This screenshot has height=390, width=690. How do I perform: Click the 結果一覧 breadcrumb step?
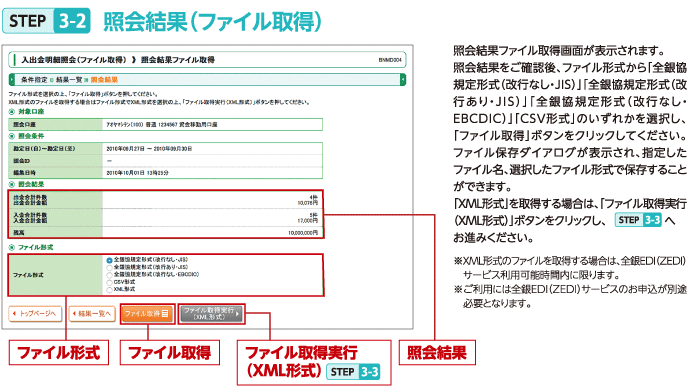pyautogui.click(x=69, y=80)
